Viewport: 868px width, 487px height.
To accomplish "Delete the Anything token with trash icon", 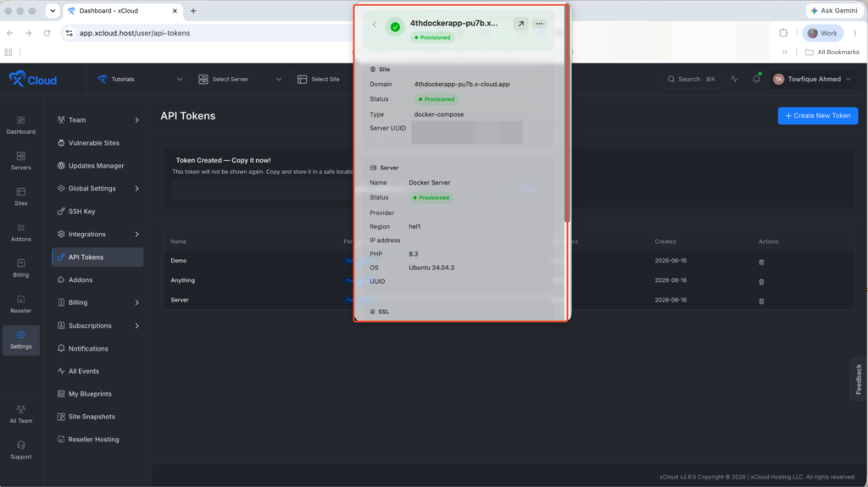I will (x=761, y=282).
